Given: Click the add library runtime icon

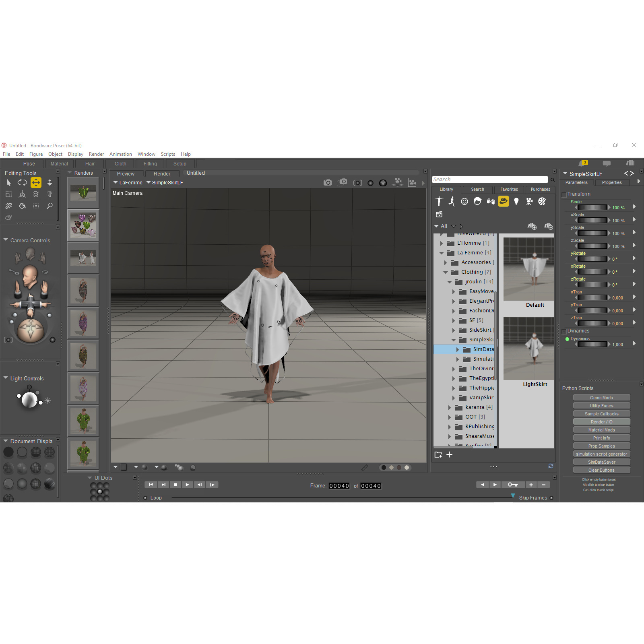Looking at the screenshot, I should 532,227.
